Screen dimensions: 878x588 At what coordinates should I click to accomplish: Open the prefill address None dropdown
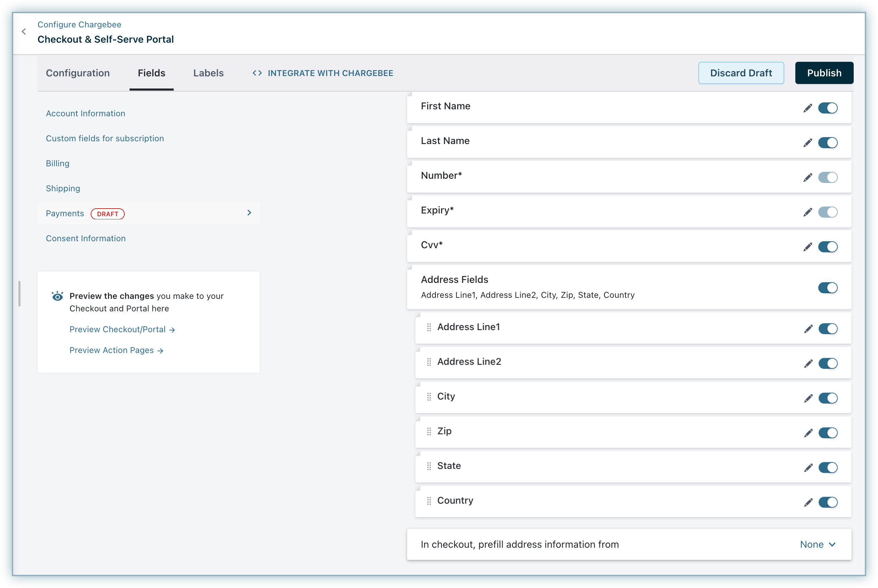pos(817,545)
